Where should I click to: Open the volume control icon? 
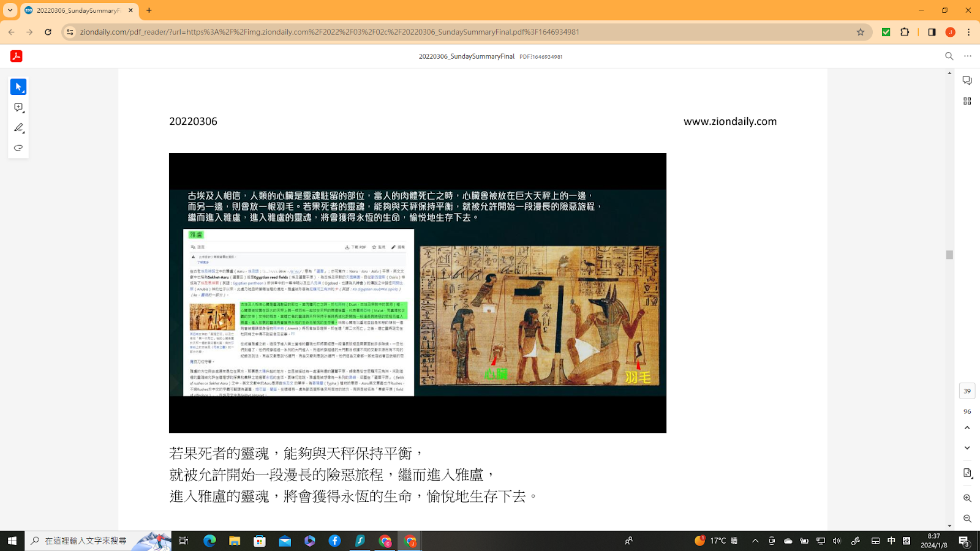point(837,541)
